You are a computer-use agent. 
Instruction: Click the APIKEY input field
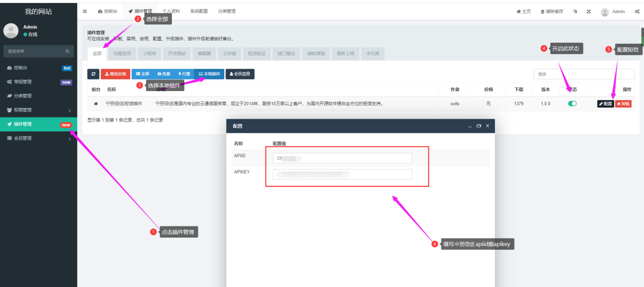point(342,175)
